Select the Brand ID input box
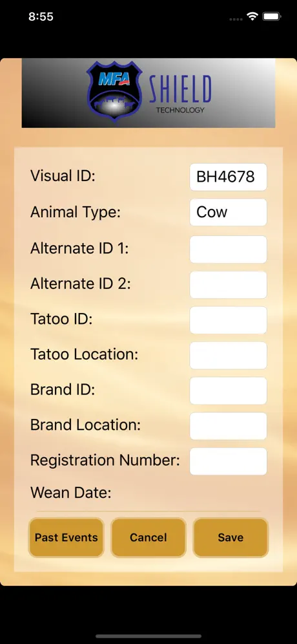 [228, 391]
